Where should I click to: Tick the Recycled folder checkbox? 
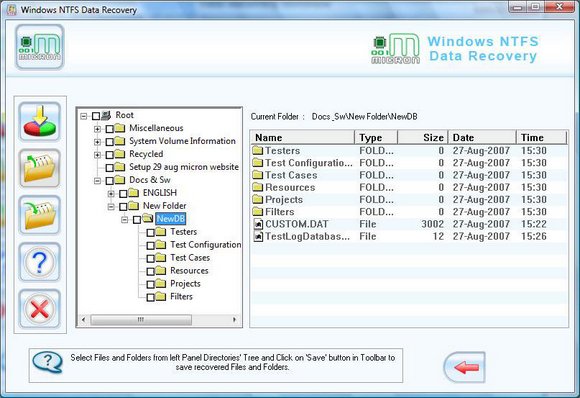[109, 155]
